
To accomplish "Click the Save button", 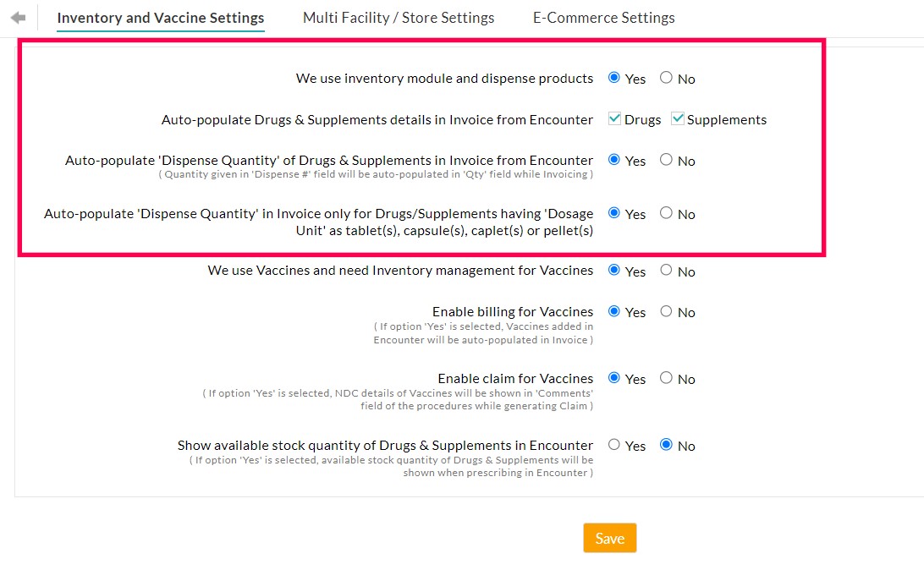I will point(609,537).
